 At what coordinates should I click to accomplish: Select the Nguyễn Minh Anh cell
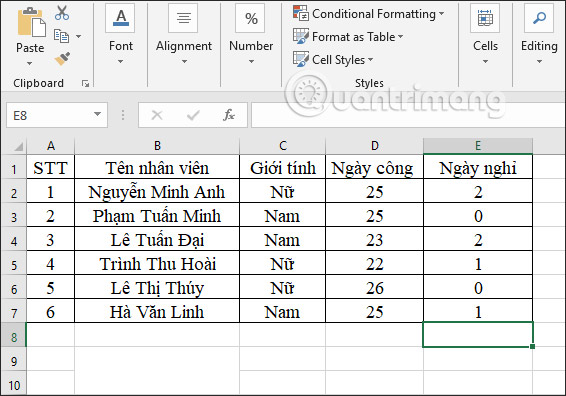click(x=157, y=191)
